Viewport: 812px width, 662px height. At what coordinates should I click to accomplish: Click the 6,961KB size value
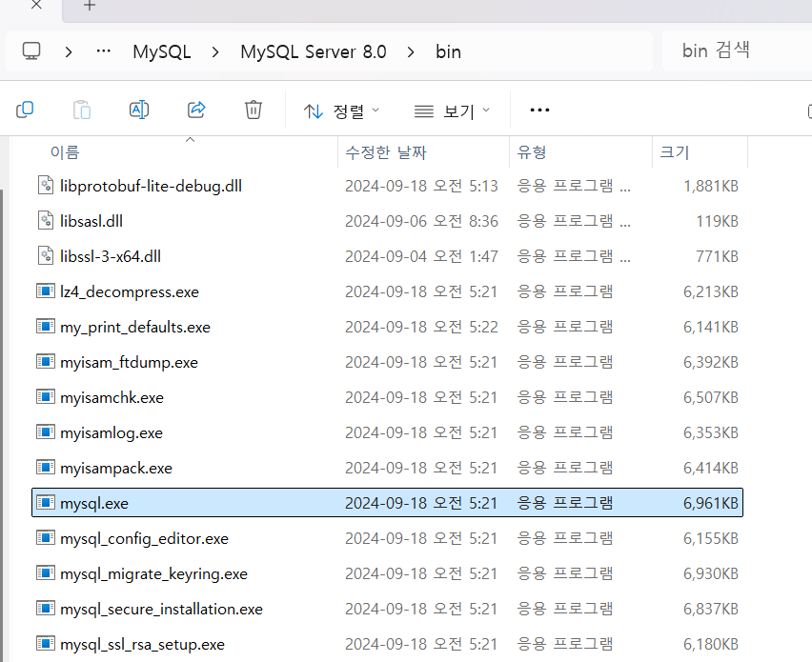(711, 503)
